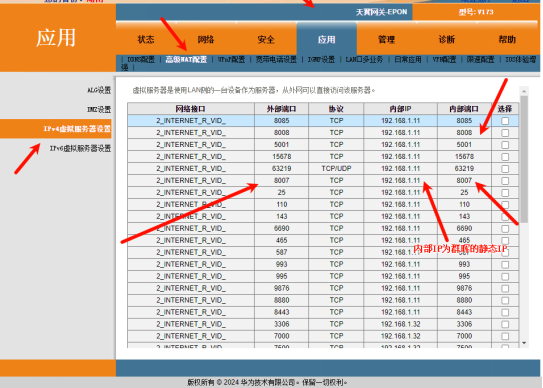Open IPv4虚拟服务器设置 in the sidebar
The width and height of the screenshot is (543, 388).
[x=56, y=129]
